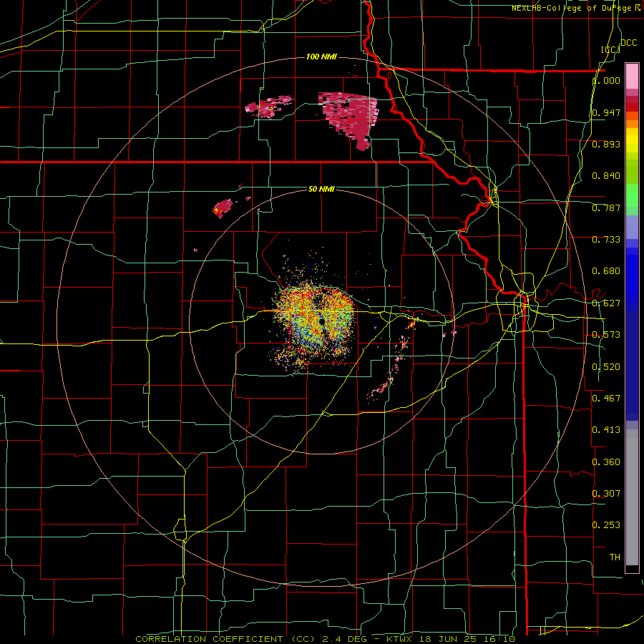Click the 0.787 scale value
Screen dimensions: 644x644
[x=606, y=208]
